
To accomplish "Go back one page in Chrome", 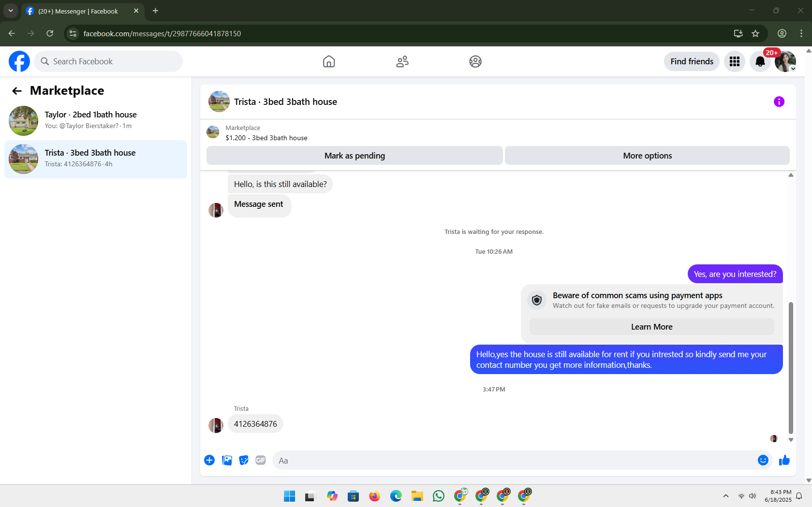I will (12, 33).
